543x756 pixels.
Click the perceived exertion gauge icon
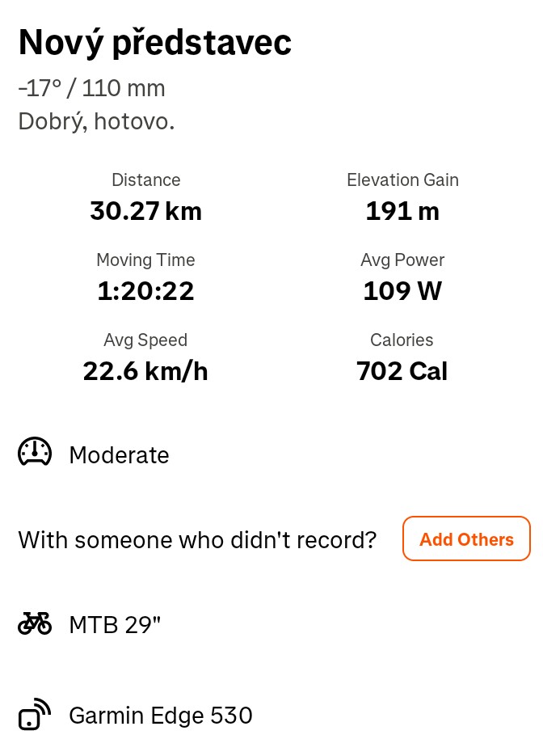point(35,454)
